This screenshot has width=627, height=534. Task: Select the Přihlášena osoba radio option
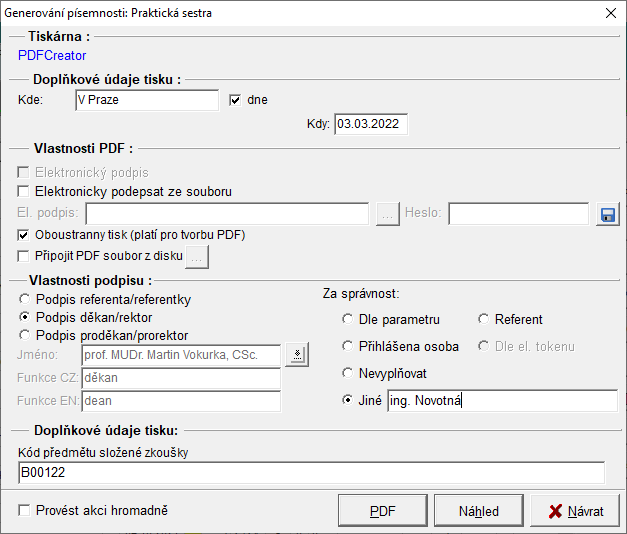348,347
